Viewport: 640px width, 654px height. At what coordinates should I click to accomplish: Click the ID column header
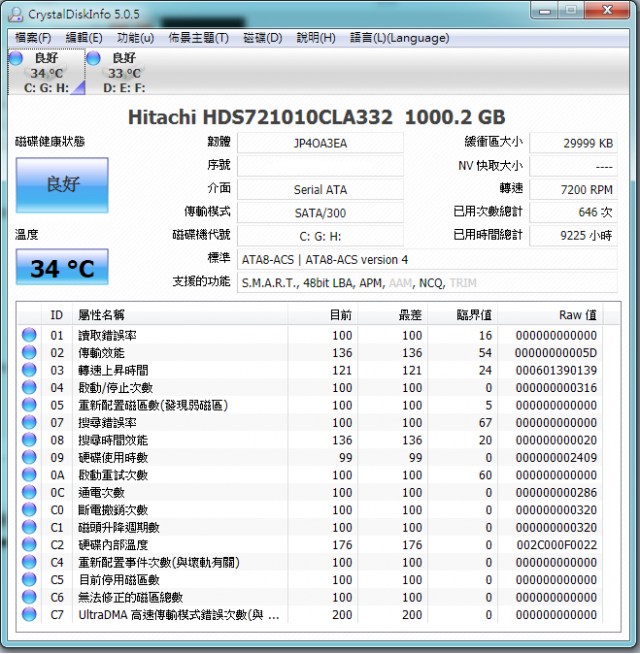[x=57, y=315]
